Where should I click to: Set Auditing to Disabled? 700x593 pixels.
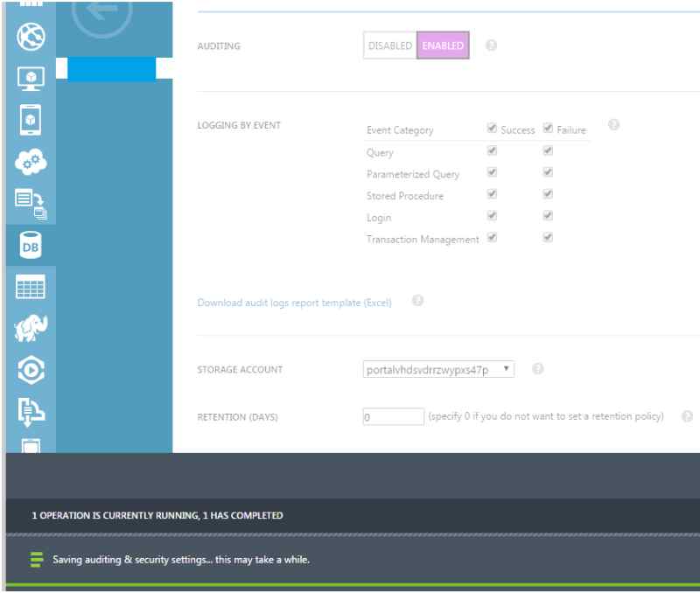pos(390,45)
